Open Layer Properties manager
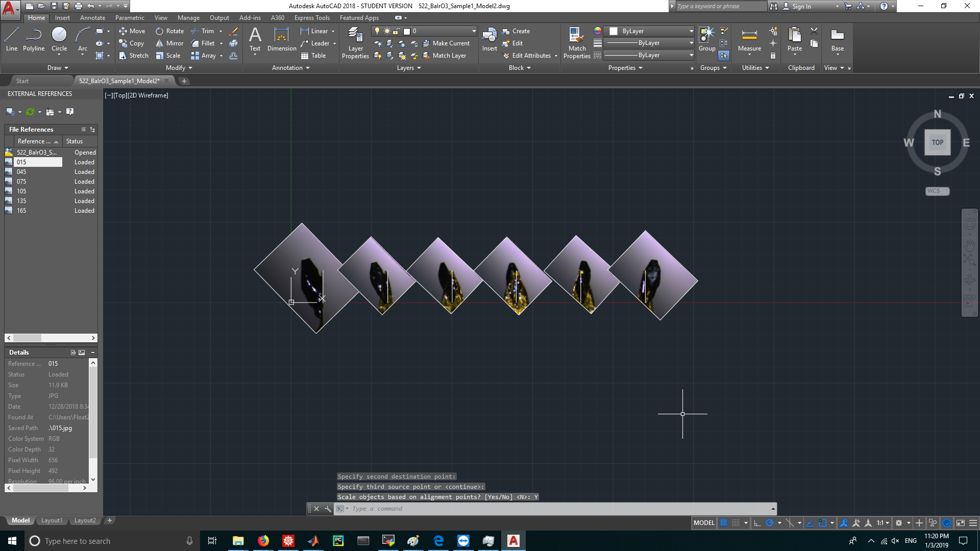 [x=355, y=43]
